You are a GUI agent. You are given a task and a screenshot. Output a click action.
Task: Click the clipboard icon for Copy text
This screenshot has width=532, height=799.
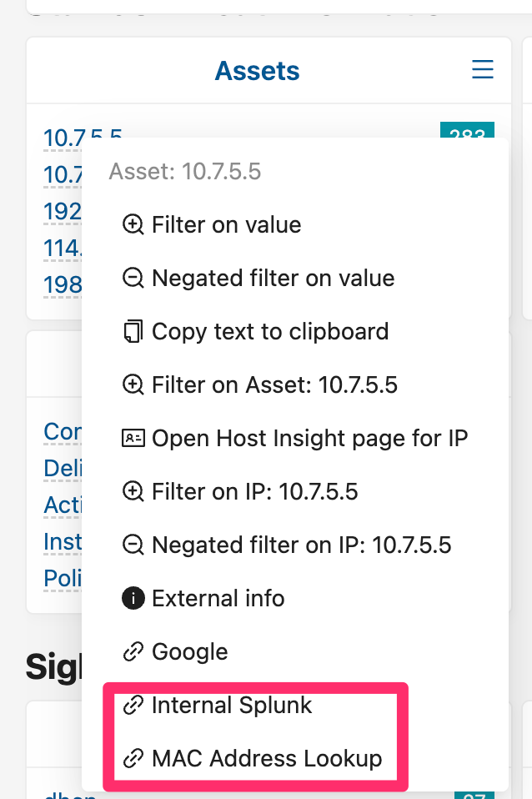click(x=133, y=332)
